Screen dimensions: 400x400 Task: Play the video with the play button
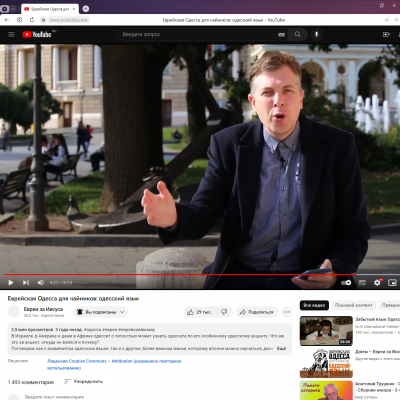click(x=11, y=283)
